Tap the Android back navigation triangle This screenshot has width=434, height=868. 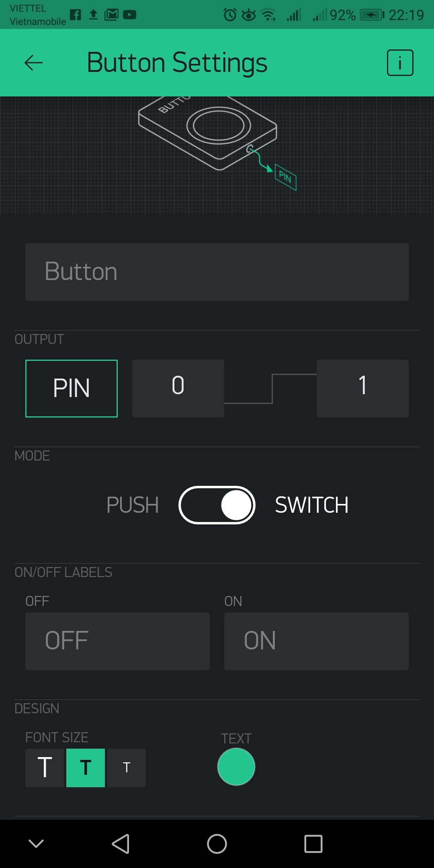pyautogui.click(x=121, y=843)
